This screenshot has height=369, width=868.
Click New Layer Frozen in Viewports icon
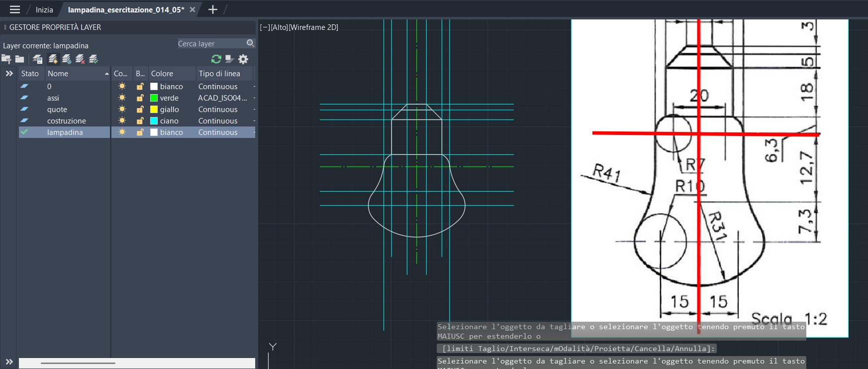[66, 59]
